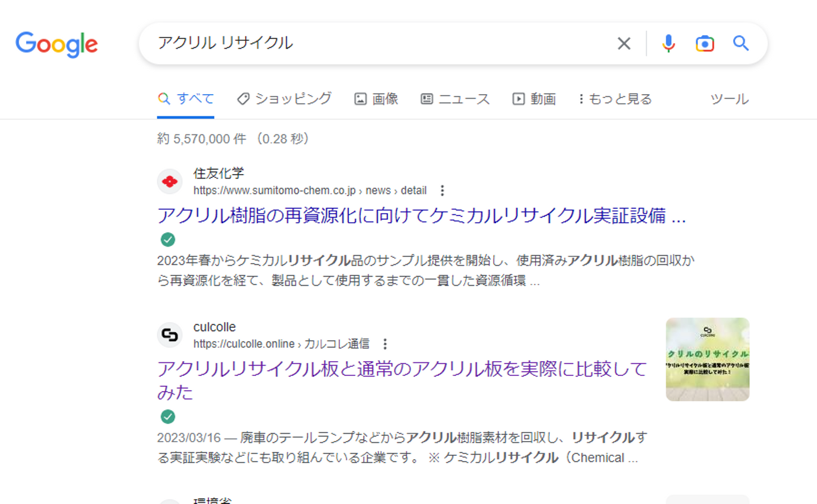
Task: Open three-dot menu for culcolle result
Action: coord(385,344)
